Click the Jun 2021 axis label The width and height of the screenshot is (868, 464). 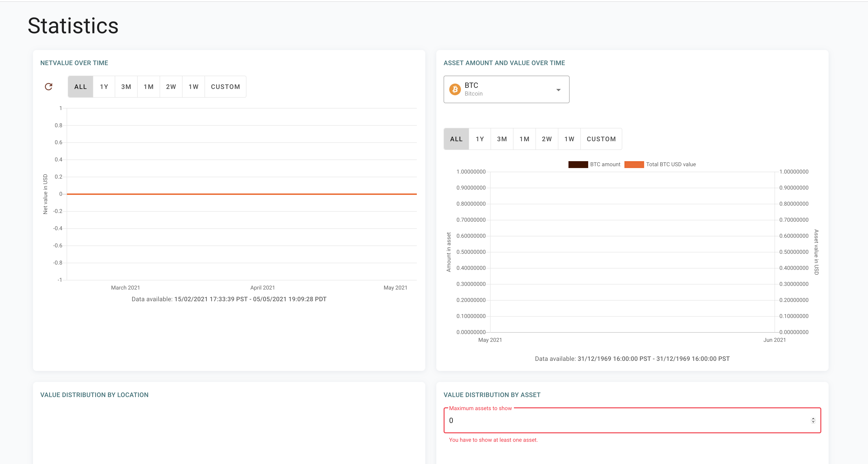point(774,340)
